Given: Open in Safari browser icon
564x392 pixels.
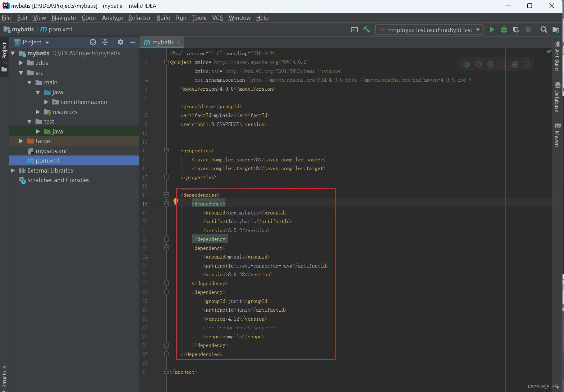Looking at the screenshot, I should [x=491, y=64].
